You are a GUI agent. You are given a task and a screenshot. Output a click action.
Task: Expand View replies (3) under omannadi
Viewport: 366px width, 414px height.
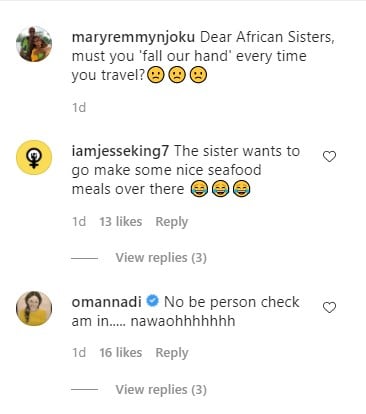coord(161,389)
